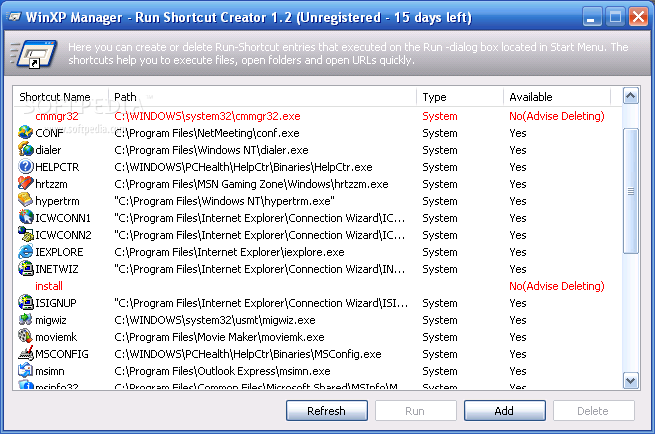655x434 pixels.
Task: Select the MSCONFIG shortcut name
Action: 62,354
